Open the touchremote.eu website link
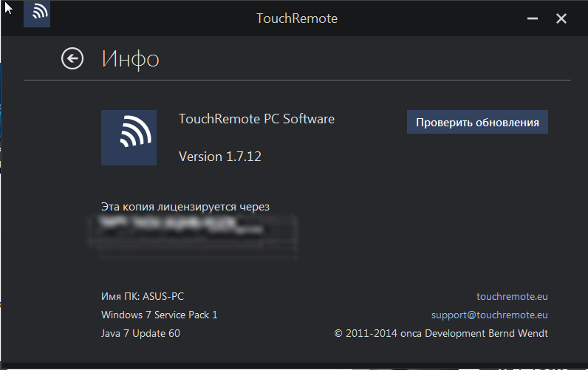This screenshot has height=370, width=588. 512,297
